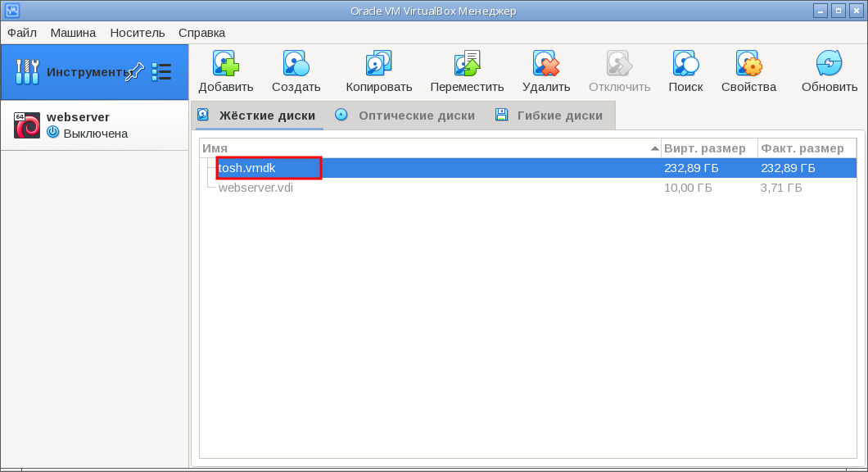Image resolution: width=868 pixels, height=472 pixels.
Task: Open the Машина menu
Action: click(x=73, y=33)
